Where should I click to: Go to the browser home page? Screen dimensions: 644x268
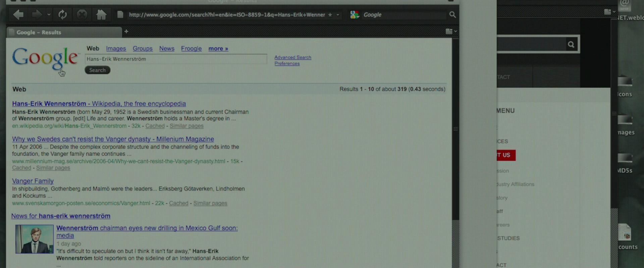click(x=101, y=14)
